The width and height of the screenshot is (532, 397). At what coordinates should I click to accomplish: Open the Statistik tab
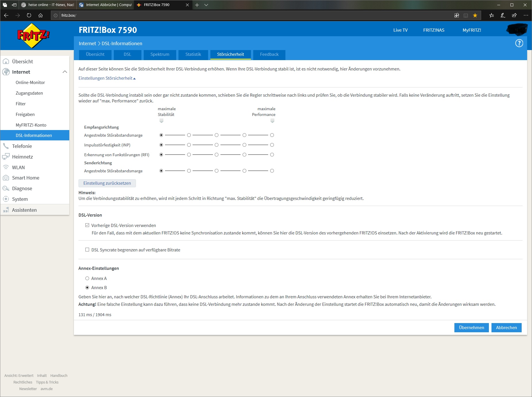point(193,54)
